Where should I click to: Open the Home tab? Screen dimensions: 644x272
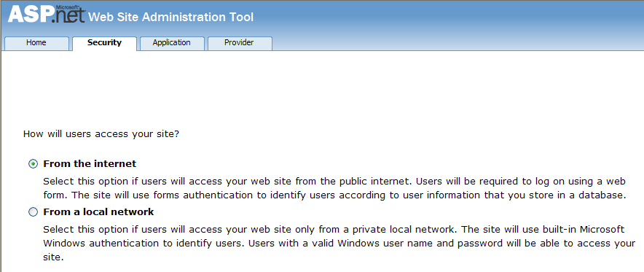pos(36,43)
